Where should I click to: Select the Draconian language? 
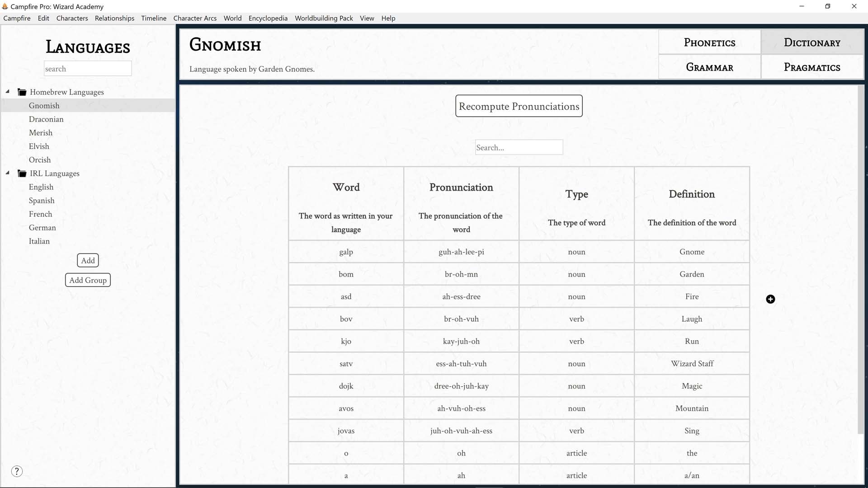pyautogui.click(x=46, y=119)
